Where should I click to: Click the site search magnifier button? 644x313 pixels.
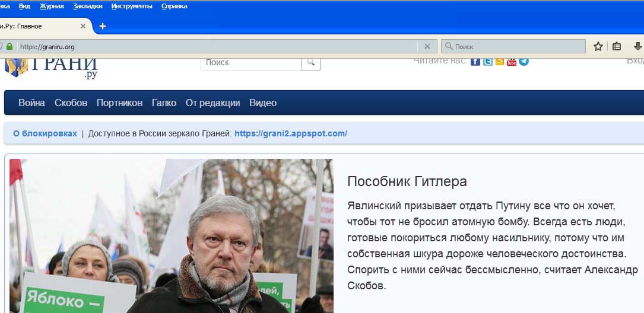click(311, 63)
